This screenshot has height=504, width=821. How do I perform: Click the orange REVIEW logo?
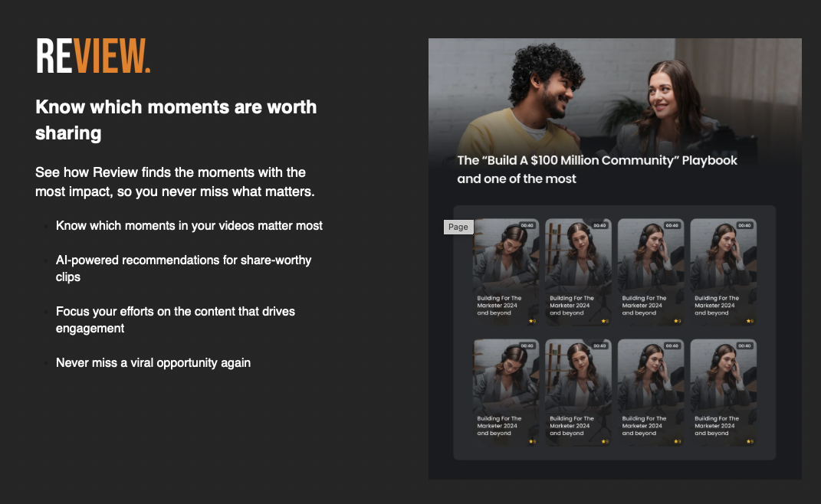(x=94, y=56)
